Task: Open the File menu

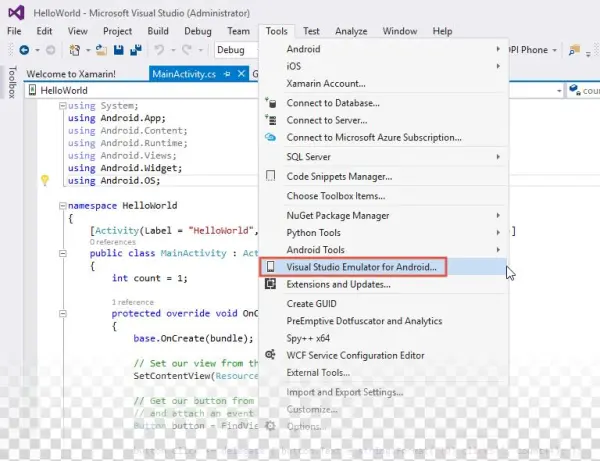Action: (x=14, y=31)
